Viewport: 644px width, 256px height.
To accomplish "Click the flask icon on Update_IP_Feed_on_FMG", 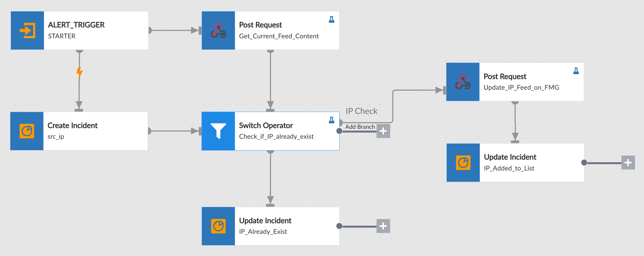I will point(576,71).
